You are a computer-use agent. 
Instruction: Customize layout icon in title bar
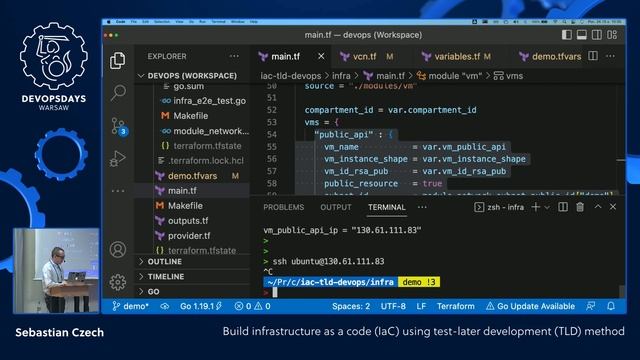pyautogui.click(x=612, y=35)
